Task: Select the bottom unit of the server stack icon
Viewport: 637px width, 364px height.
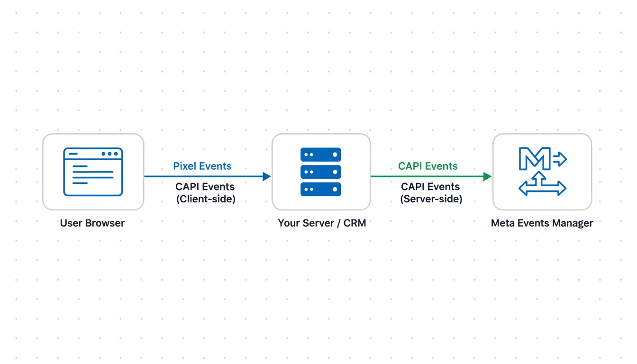Action: tap(321, 189)
